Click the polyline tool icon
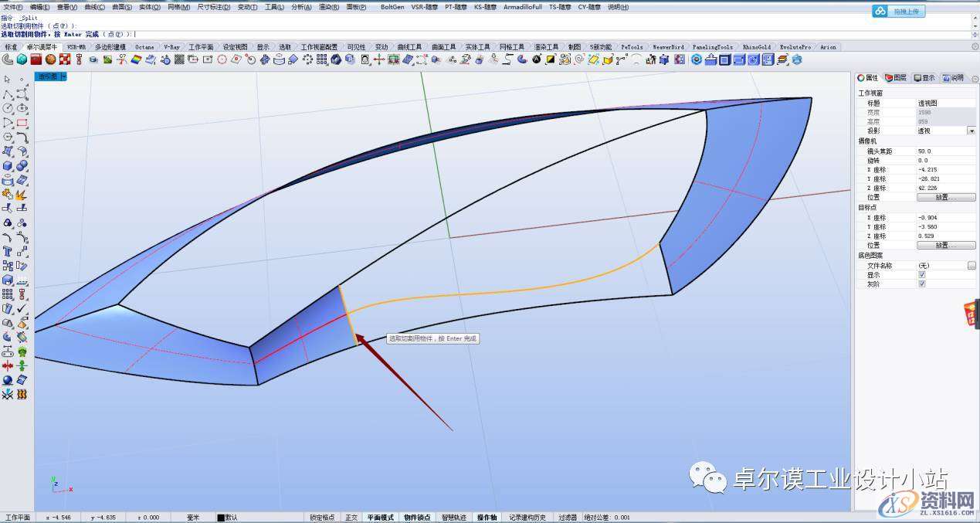Image resolution: width=980 pixels, height=523 pixels. [7, 94]
